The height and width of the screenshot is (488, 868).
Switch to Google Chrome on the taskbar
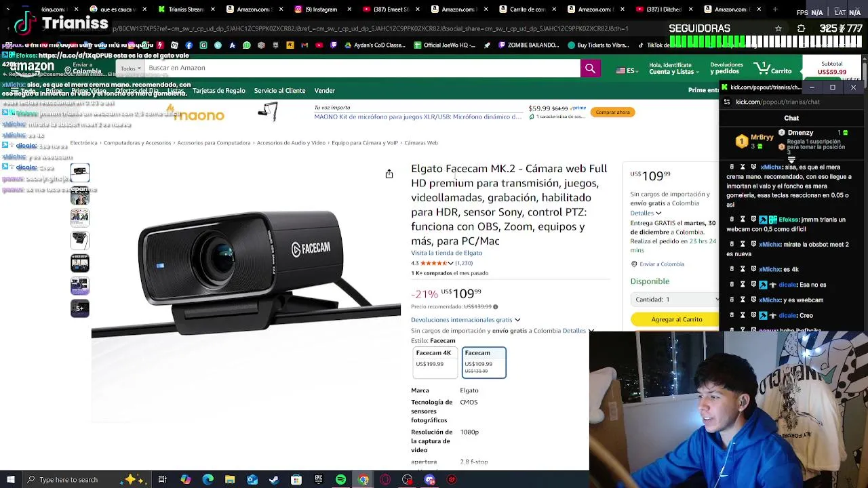pos(363,480)
